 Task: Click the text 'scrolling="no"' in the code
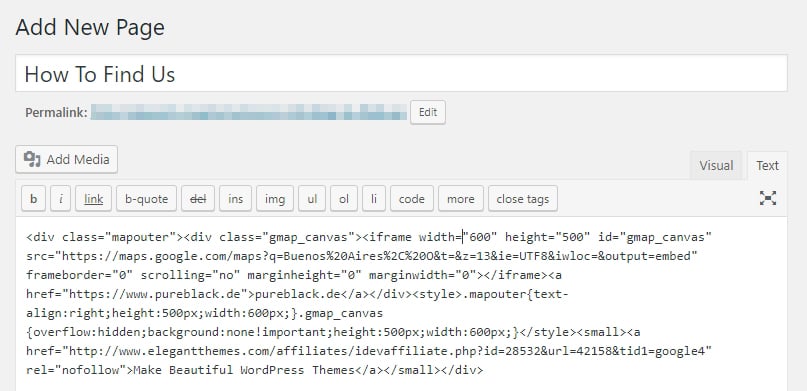190,275
